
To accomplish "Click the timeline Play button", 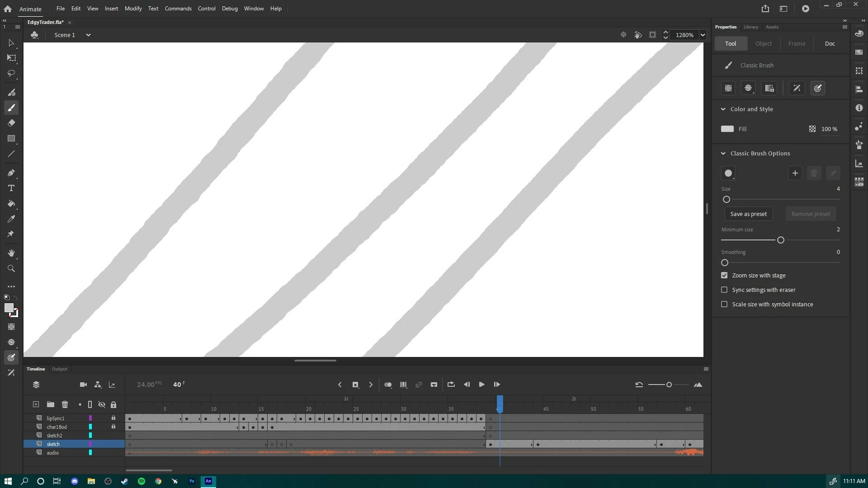I will [481, 385].
